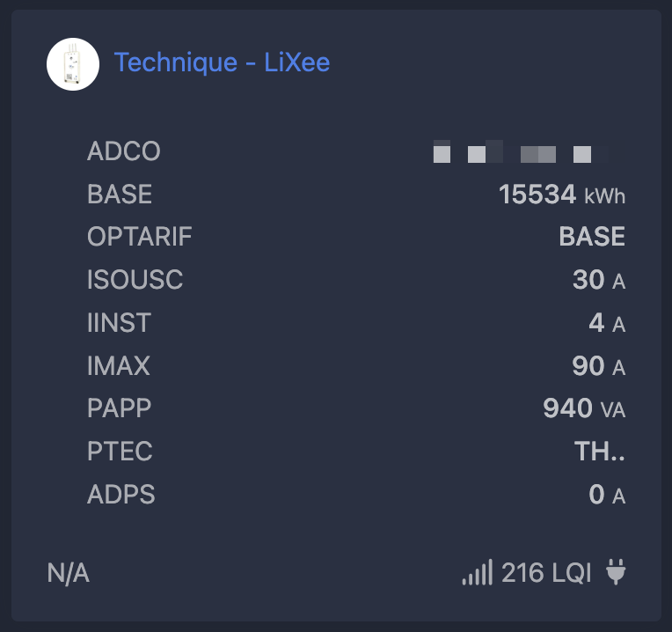Image resolution: width=672 pixels, height=632 pixels.
Task: Click the power plug icon
Action: click(x=616, y=574)
